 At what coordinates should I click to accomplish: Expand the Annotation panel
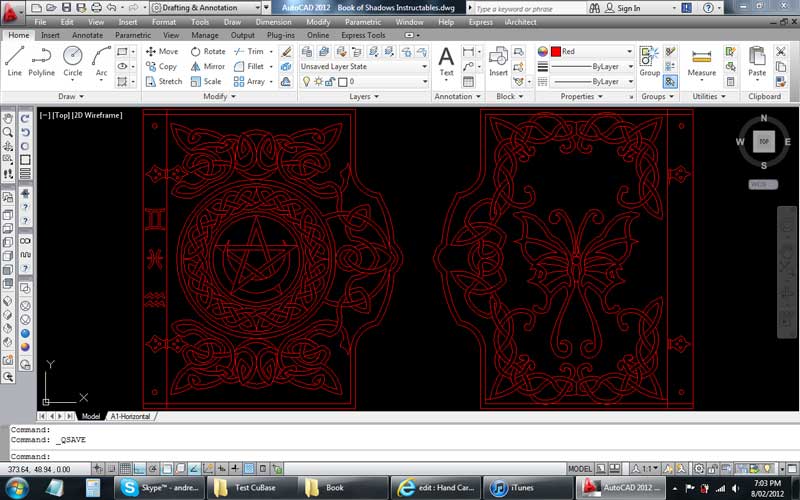click(x=457, y=96)
